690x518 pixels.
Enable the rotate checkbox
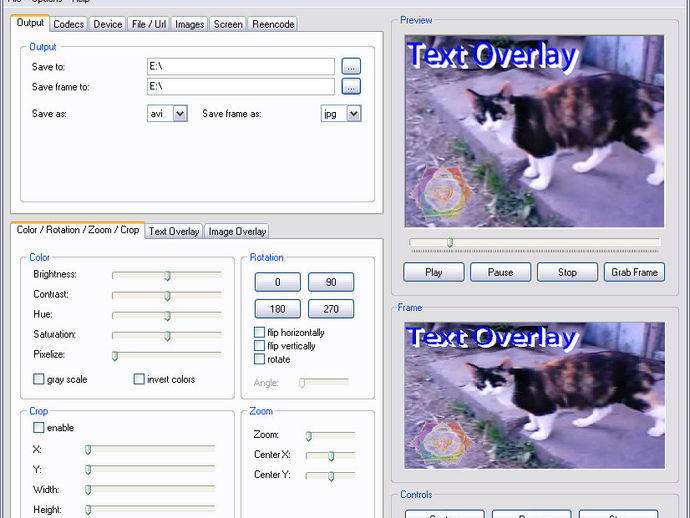(x=260, y=359)
